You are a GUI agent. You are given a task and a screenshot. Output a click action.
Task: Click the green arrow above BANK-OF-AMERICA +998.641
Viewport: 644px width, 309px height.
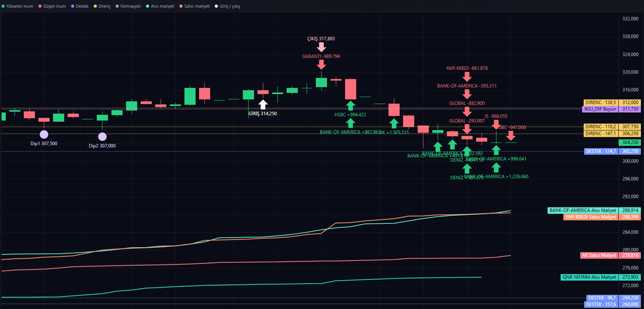[x=496, y=151]
